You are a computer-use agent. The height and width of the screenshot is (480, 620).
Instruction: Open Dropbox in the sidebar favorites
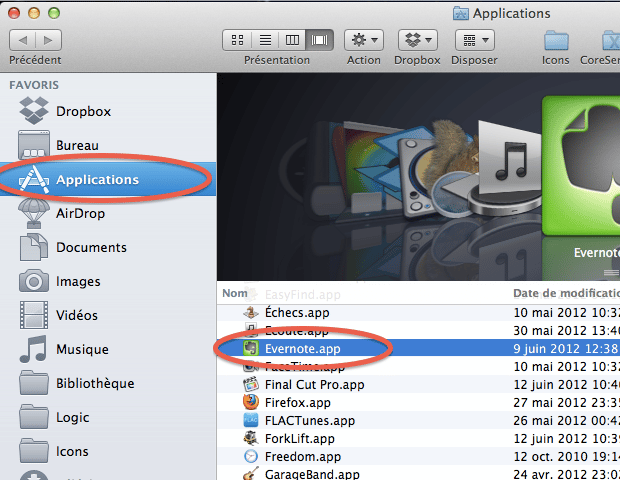tap(108, 111)
